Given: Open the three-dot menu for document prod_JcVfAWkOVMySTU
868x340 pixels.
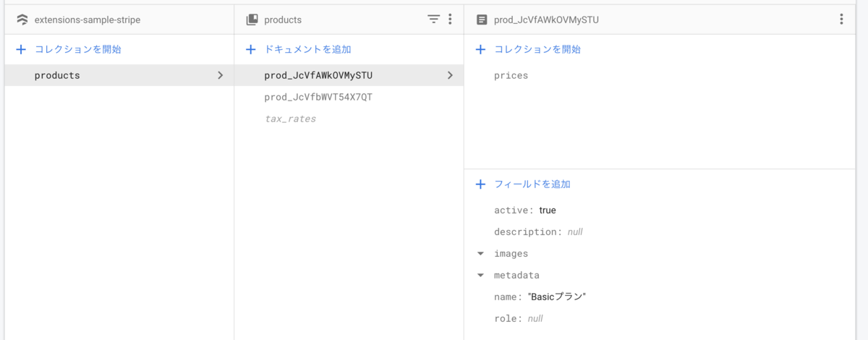Looking at the screenshot, I should click(841, 20).
